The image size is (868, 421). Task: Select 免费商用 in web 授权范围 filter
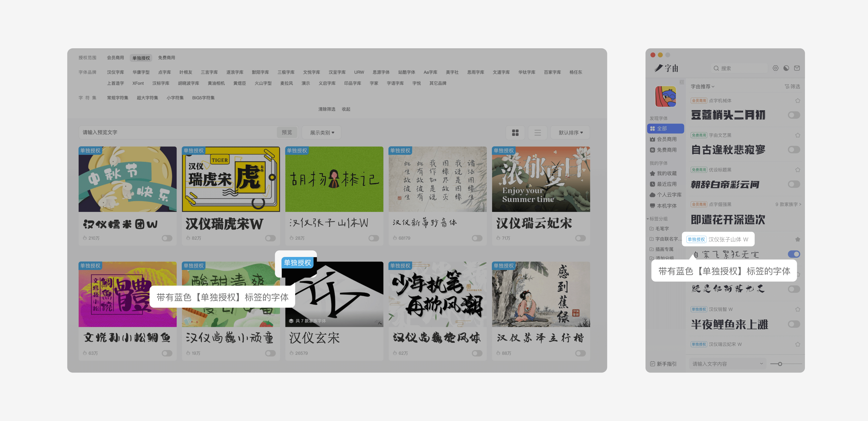point(166,58)
